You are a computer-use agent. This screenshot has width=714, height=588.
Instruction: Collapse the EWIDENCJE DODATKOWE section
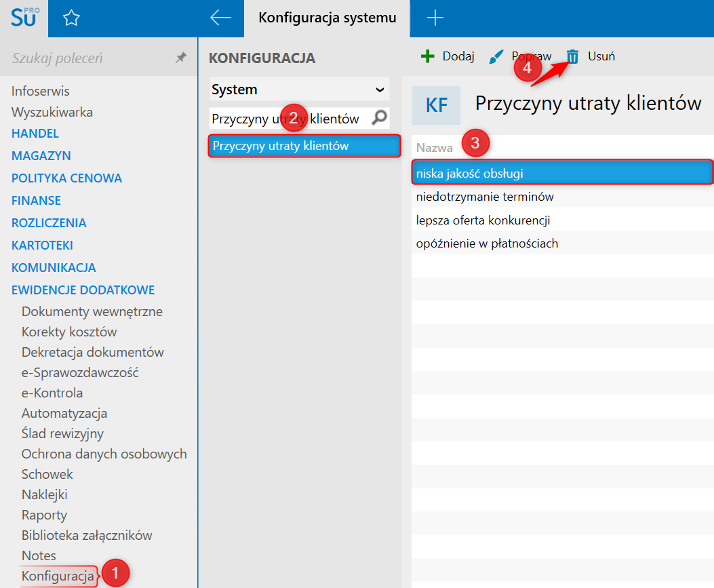click(x=83, y=290)
